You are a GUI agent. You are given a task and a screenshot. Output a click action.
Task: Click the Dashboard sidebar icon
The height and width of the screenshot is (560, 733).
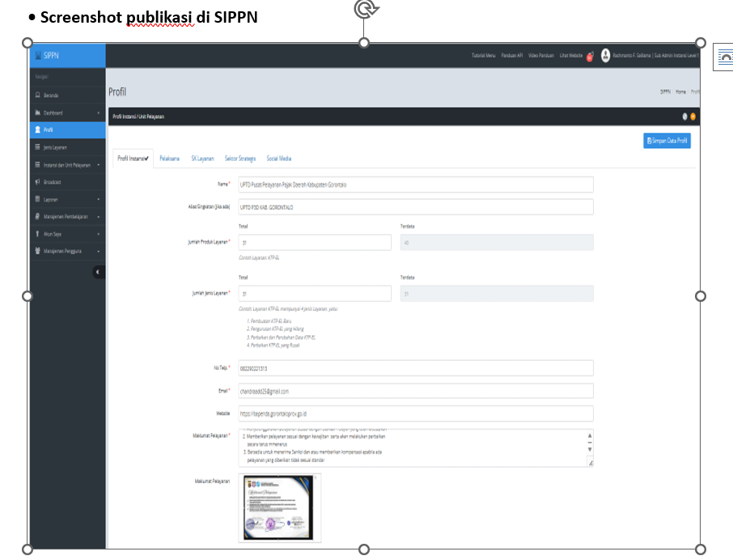(38, 112)
